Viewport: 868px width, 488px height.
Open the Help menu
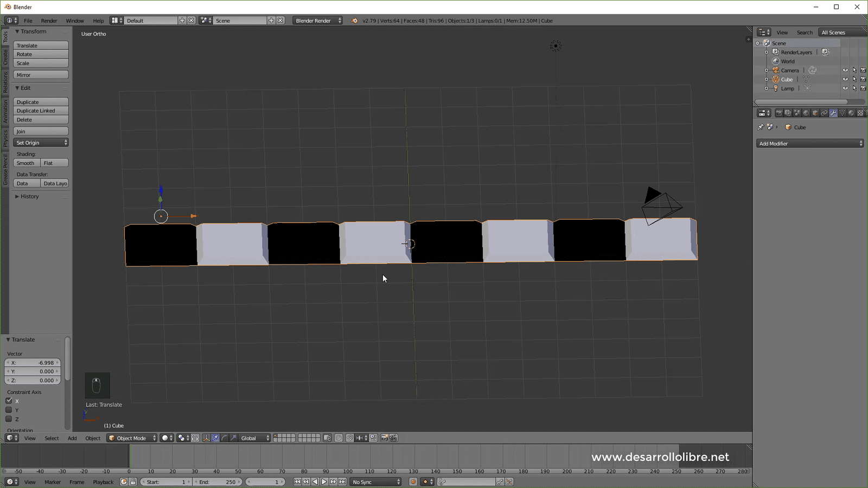pyautogui.click(x=98, y=21)
